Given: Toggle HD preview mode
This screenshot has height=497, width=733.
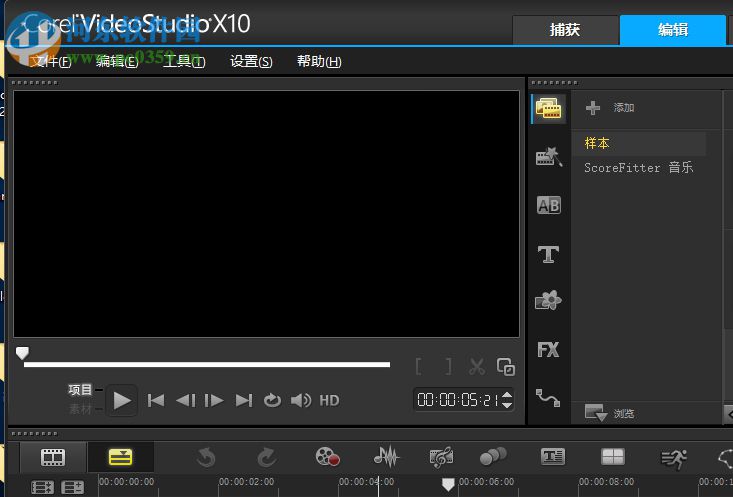Looking at the screenshot, I should tap(329, 401).
